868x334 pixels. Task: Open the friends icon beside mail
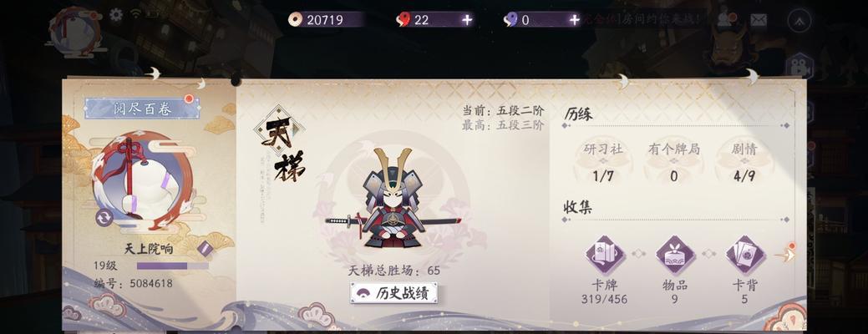point(725,20)
